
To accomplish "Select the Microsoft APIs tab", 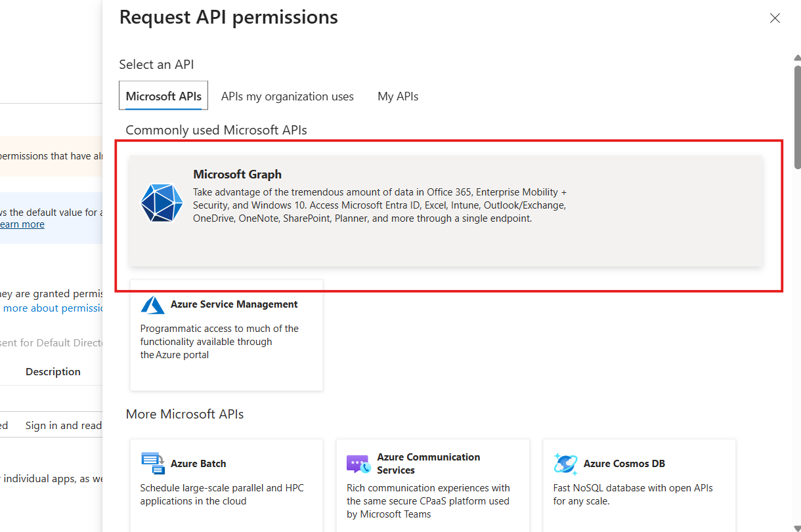I will click(x=163, y=96).
